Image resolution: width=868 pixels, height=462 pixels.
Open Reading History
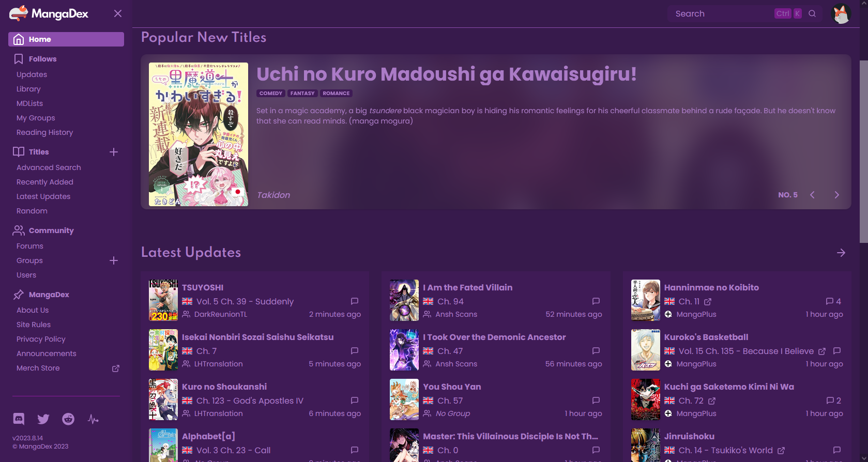[44, 132]
